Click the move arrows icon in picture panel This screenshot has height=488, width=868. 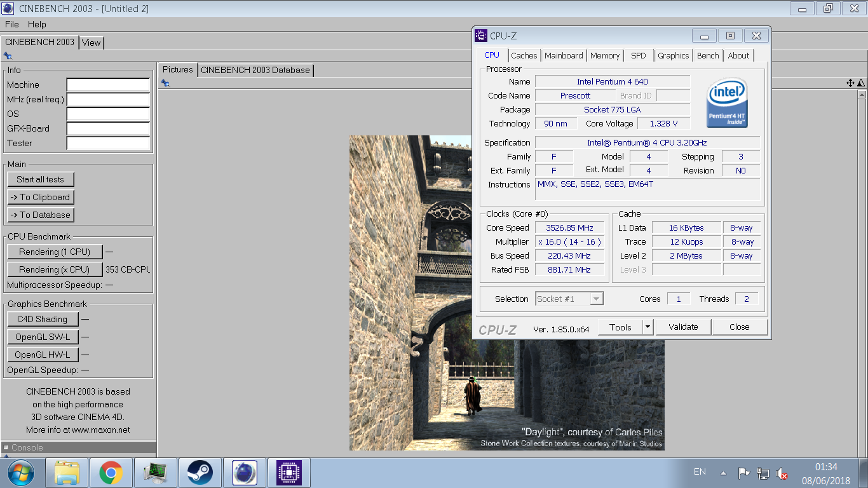850,83
